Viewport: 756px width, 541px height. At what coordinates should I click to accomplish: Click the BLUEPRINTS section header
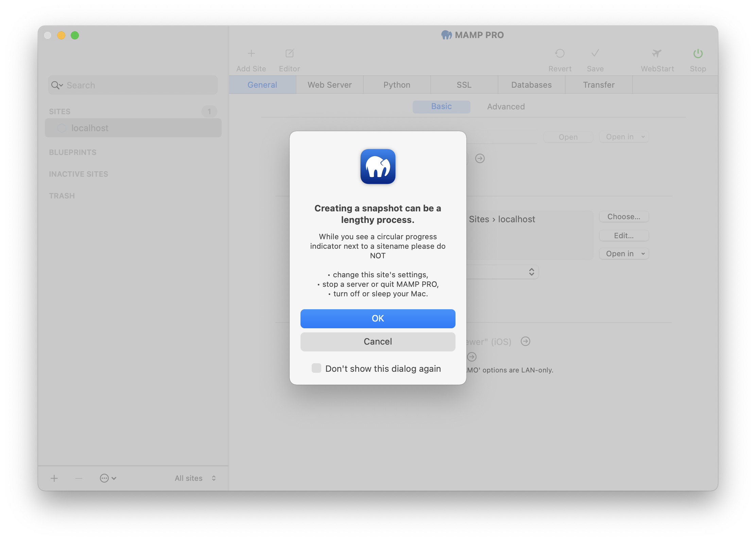(x=73, y=152)
